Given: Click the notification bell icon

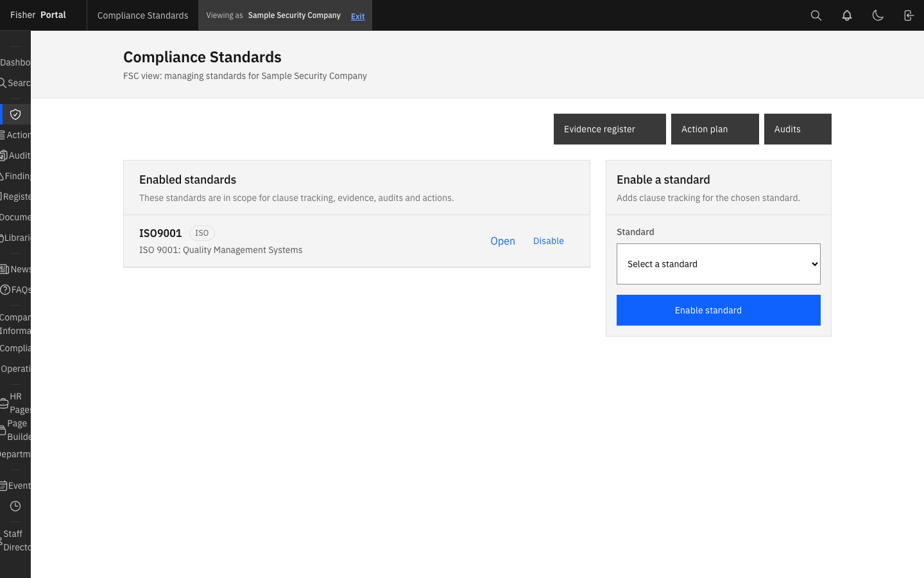Looking at the screenshot, I should (x=847, y=15).
